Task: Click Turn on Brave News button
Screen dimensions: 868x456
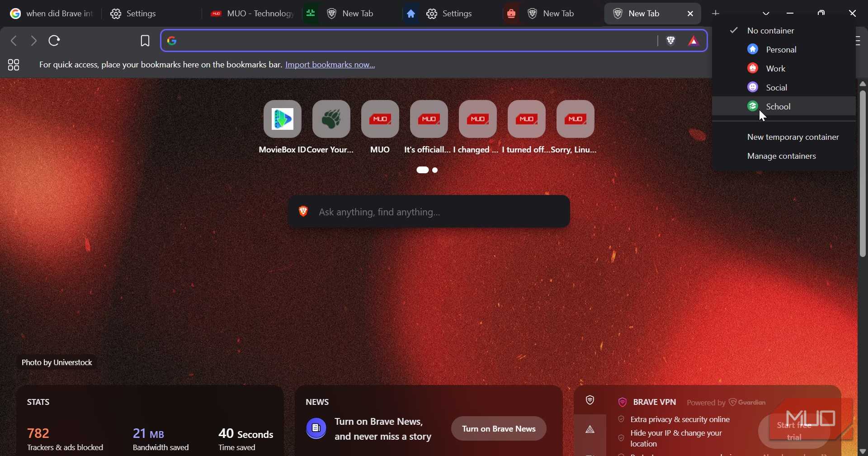Action: 499,428
